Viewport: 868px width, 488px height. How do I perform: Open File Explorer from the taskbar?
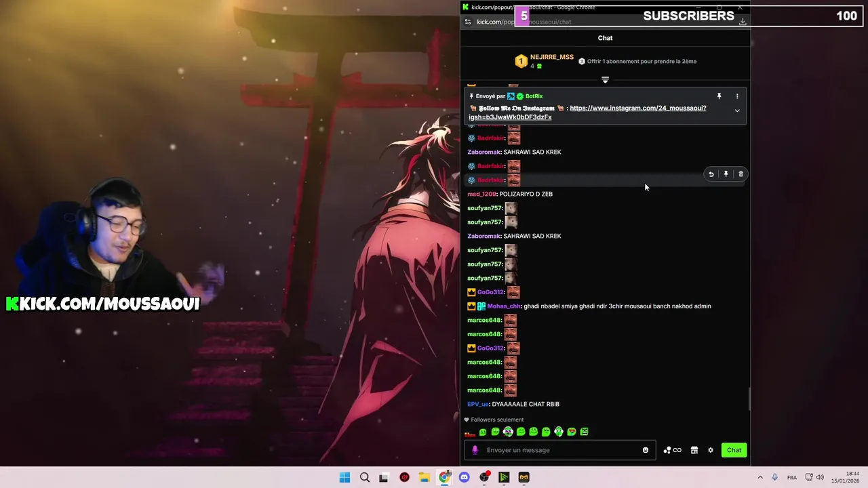[424, 477]
